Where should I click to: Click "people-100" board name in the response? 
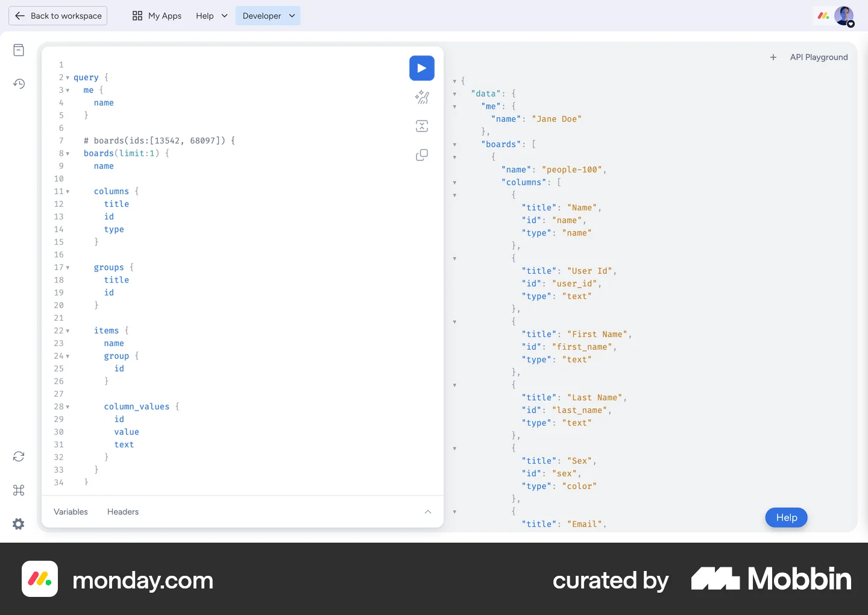[572, 170]
